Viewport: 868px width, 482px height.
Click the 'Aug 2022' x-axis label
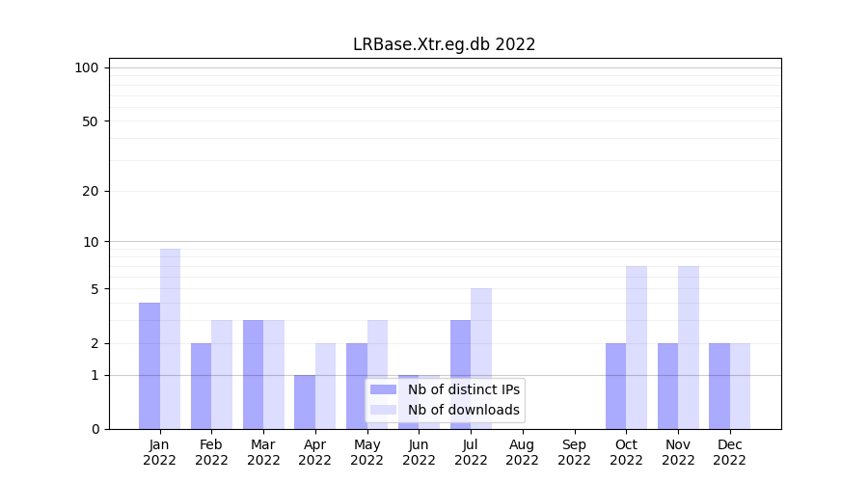(522, 452)
